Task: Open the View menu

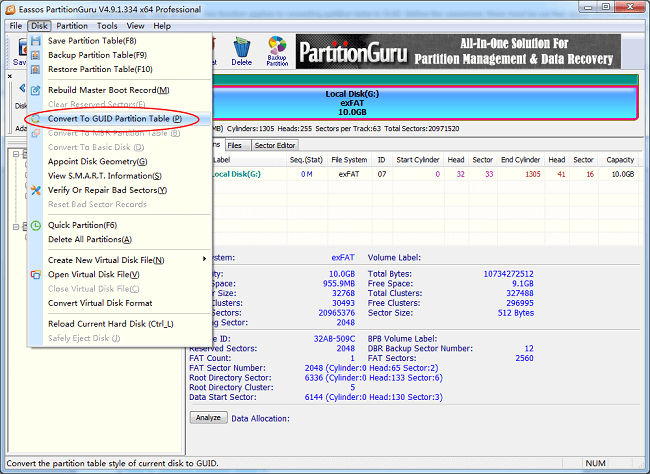Action: (135, 26)
